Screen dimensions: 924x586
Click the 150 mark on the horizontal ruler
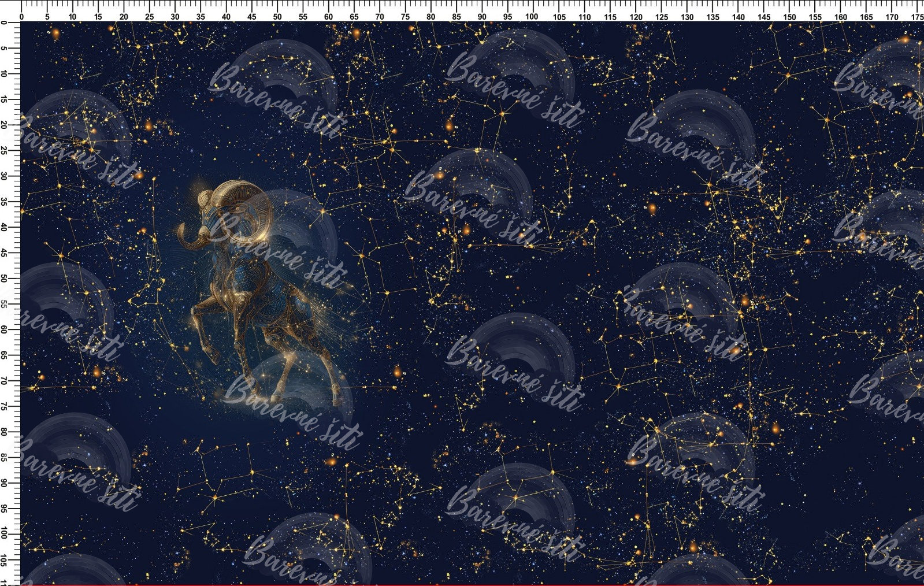click(x=789, y=17)
